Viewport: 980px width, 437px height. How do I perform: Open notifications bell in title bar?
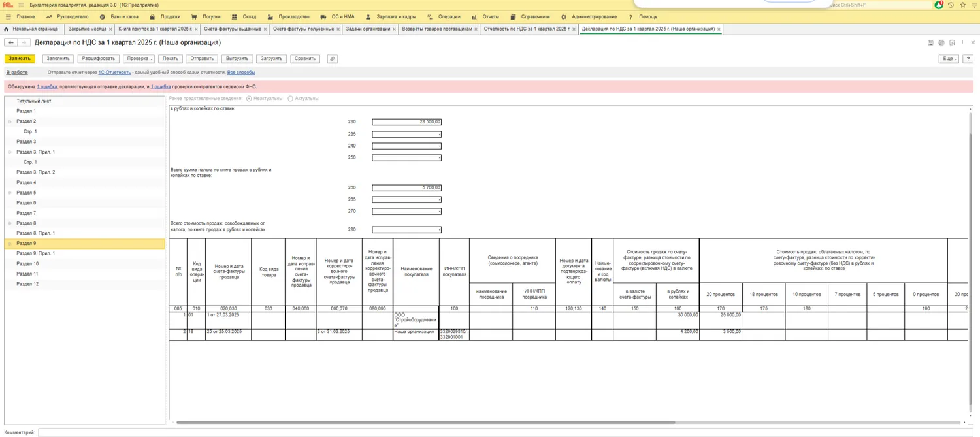(x=939, y=5)
